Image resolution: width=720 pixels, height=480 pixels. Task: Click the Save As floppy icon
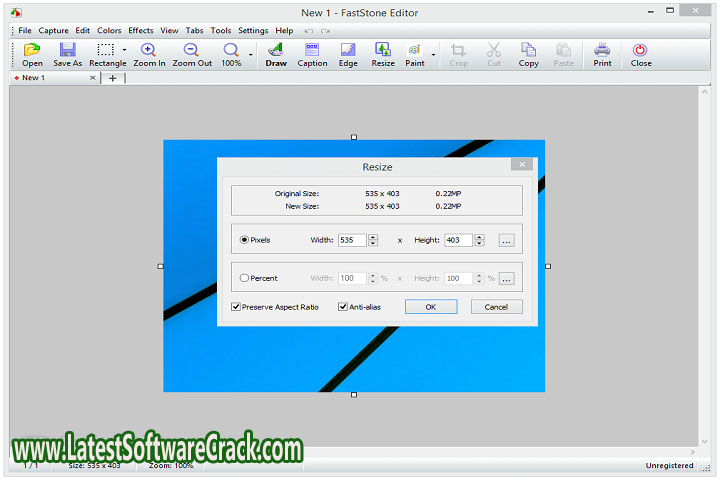pyautogui.click(x=68, y=55)
